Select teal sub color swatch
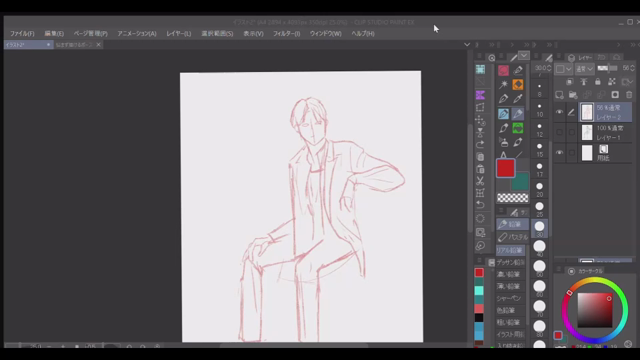The height and width of the screenshot is (360, 640). click(x=521, y=182)
